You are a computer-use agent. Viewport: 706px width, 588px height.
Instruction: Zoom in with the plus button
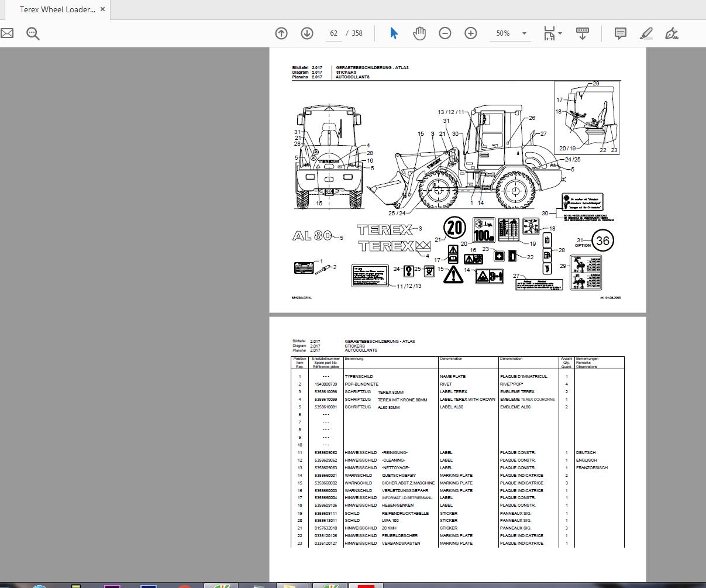coord(471,33)
